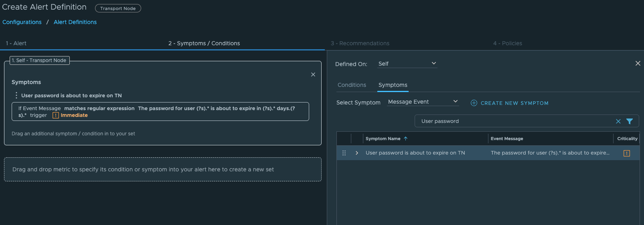The image size is (644, 225).
Task: Remove the Self - Transport Node symptom set
Action: point(313,74)
